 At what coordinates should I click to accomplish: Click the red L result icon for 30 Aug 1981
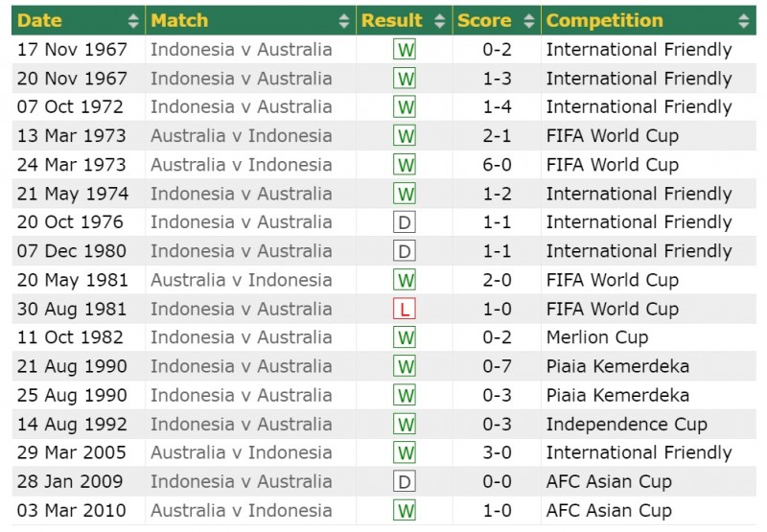pos(405,310)
